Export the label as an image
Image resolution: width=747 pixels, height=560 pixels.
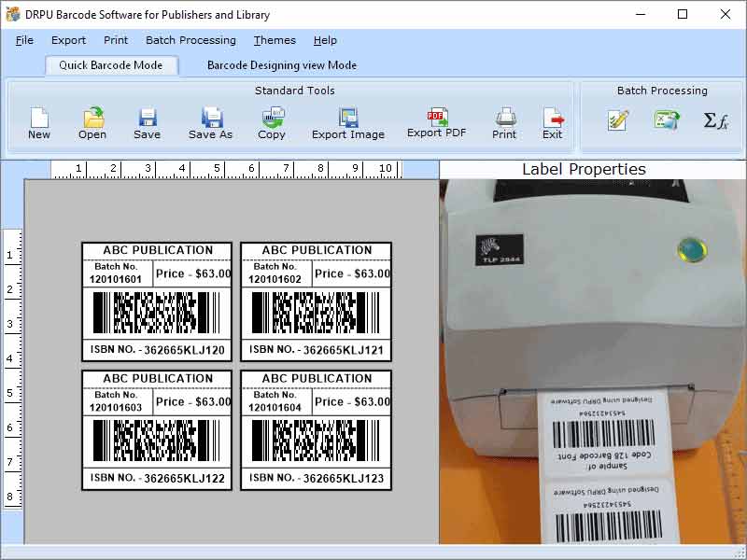tap(346, 121)
